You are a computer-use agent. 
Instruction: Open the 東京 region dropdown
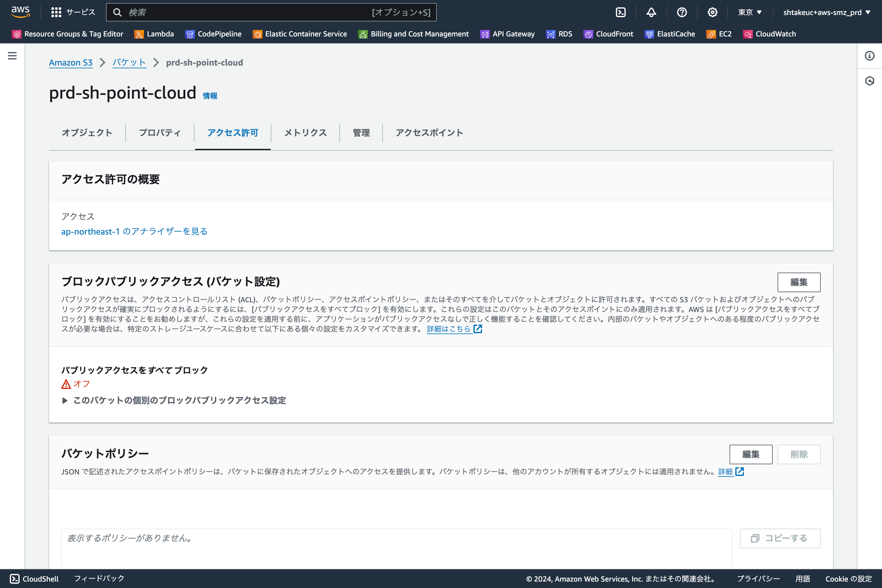click(x=750, y=12)
